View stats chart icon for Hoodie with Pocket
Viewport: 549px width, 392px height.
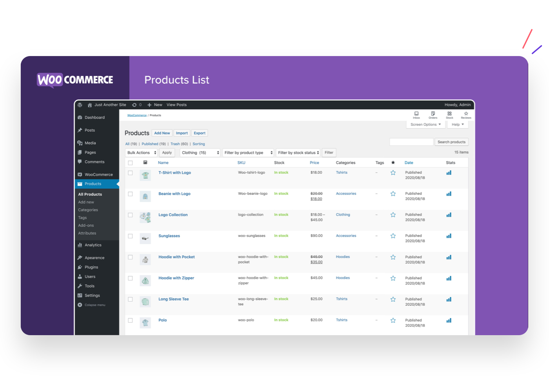point(449,258)
